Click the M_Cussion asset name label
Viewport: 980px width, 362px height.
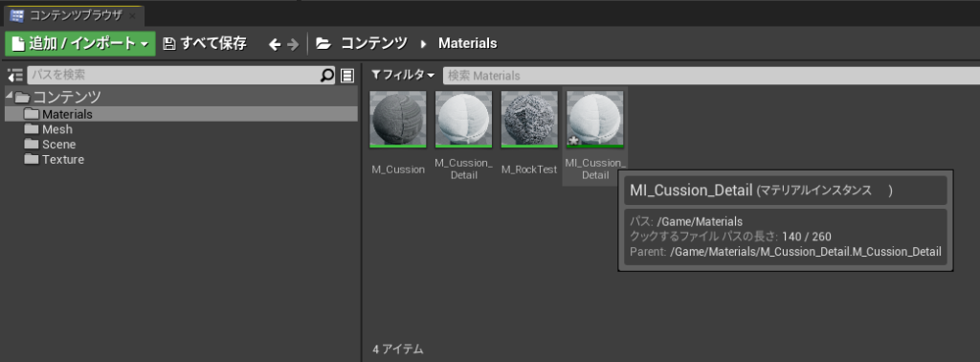[398, 170]
